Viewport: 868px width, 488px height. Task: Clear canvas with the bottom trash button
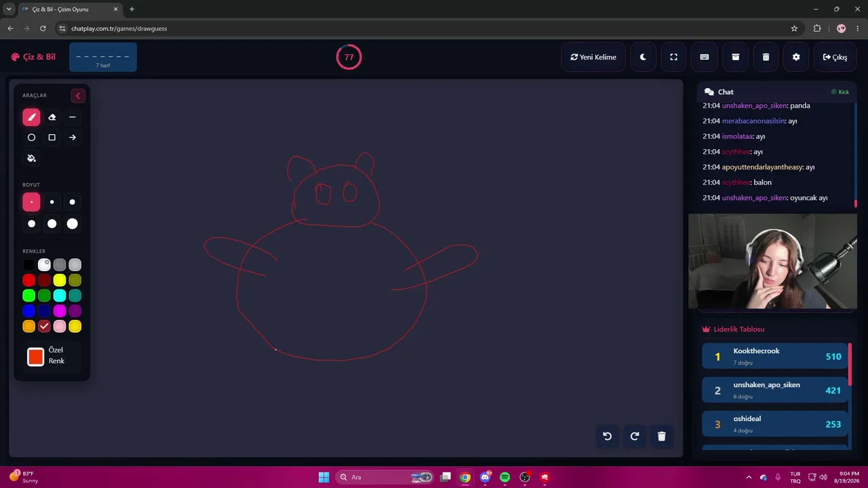[x=662, y=436]
